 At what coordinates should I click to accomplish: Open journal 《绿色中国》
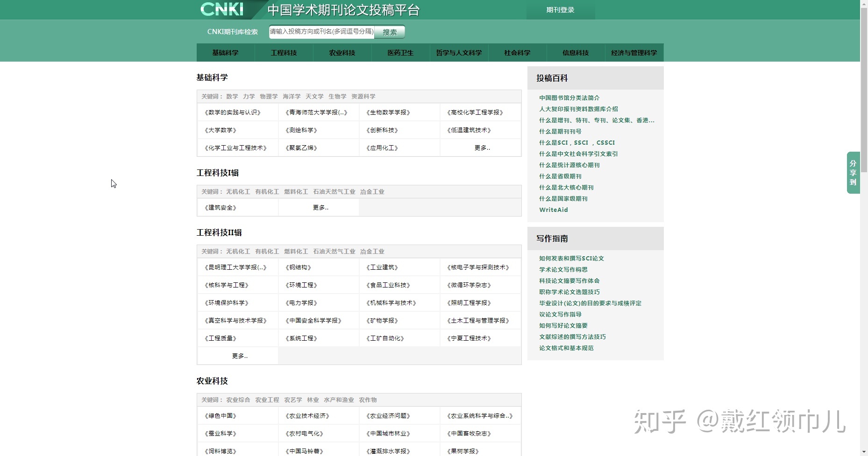tap(221, 416)
